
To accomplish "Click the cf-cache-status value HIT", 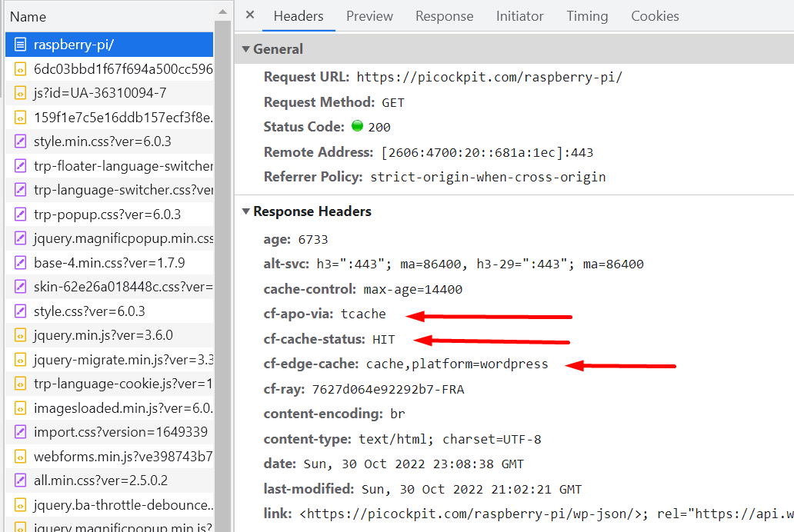I will [383, 339].
